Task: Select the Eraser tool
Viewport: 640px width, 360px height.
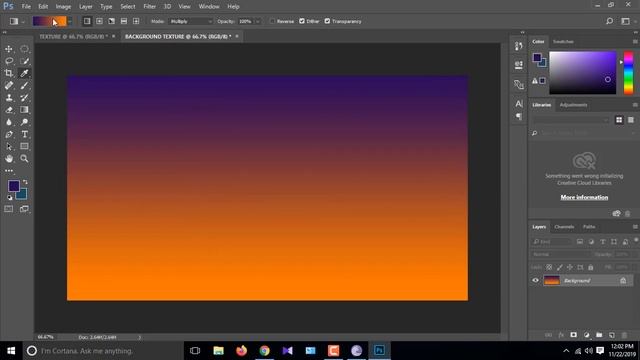Action: click(x=9, y=110)
